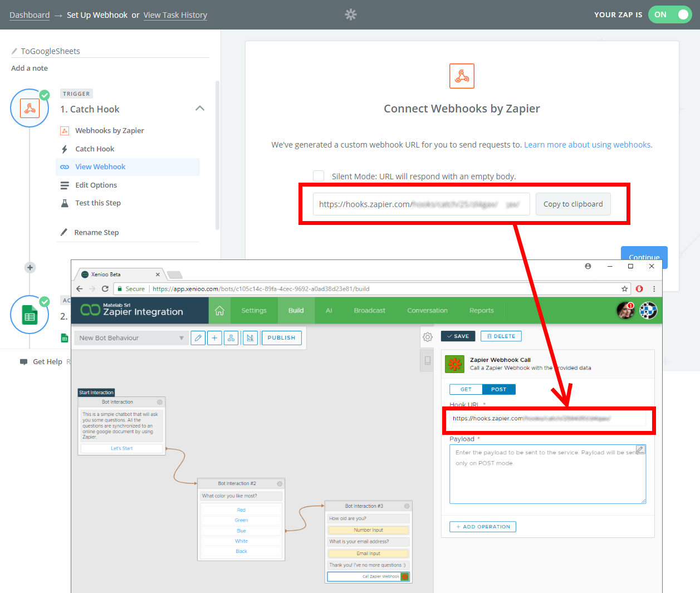Screen dimensions: 700x593
Task: Click the chart analysis icon in Xenioo toolbar
Action: coord(251,338)
